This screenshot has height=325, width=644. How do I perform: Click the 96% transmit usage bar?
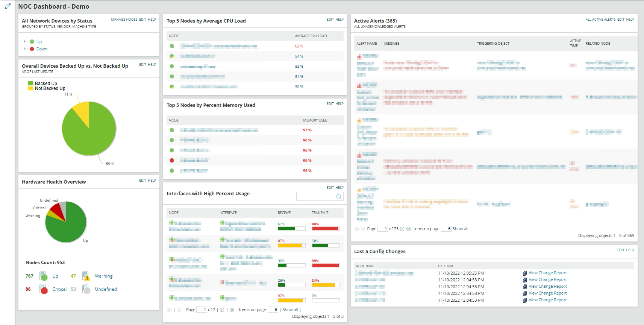tap(326, 228)
